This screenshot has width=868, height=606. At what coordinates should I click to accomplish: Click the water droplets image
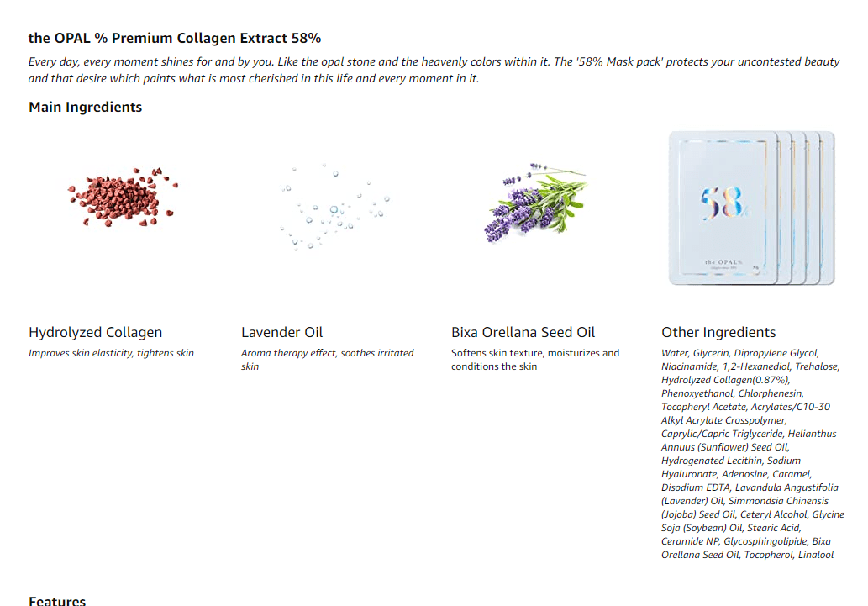335,210
